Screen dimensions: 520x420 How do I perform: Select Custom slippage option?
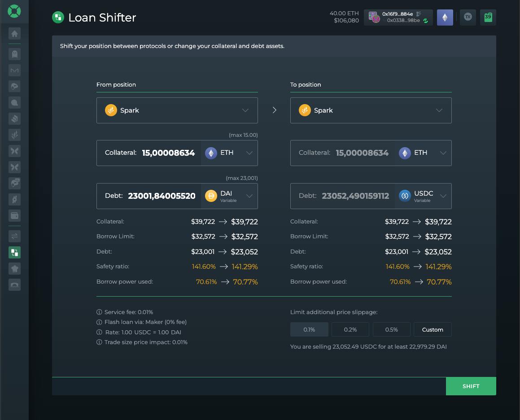(x=433, y=329)
